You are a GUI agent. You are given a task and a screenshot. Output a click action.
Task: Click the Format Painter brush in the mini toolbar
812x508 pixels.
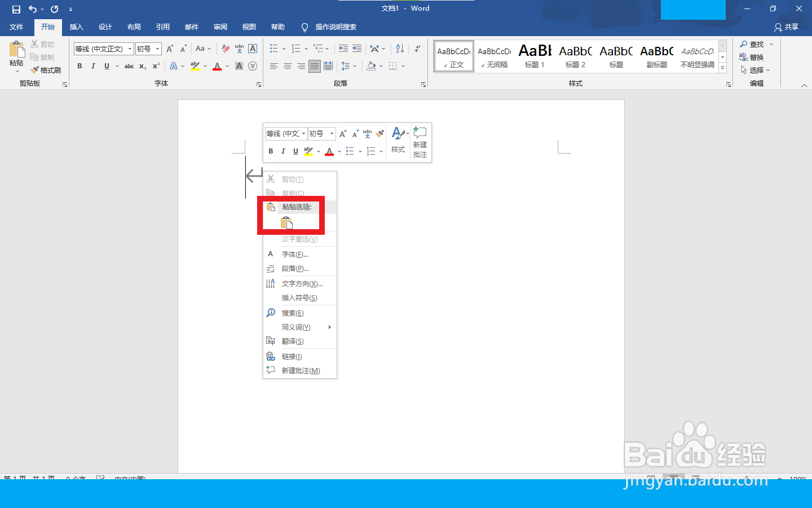pyautogui.click(x=380, y=134)
